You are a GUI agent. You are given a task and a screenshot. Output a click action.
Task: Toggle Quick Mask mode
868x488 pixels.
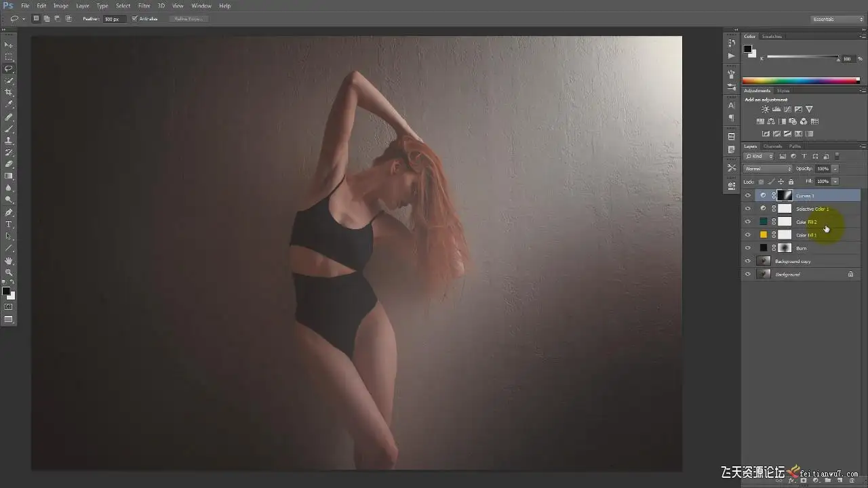(x=9, y=307)
